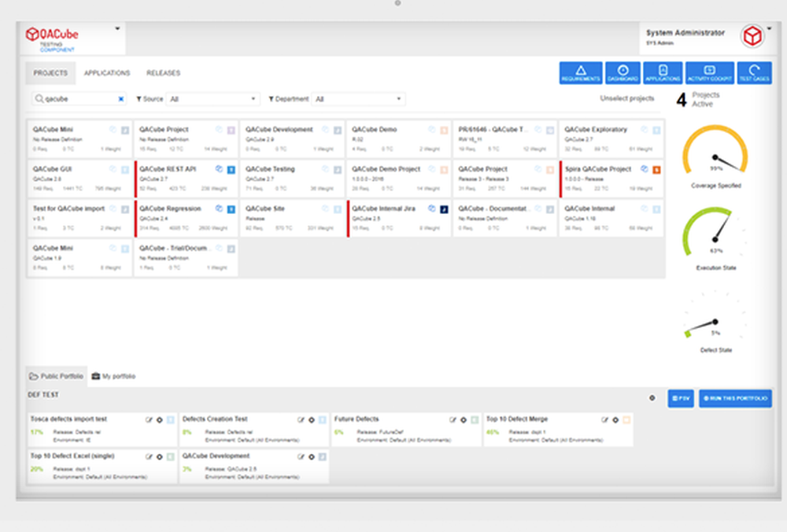Click source icon on QACube REST API card
The image size is (787, 532).
[231, 170]
